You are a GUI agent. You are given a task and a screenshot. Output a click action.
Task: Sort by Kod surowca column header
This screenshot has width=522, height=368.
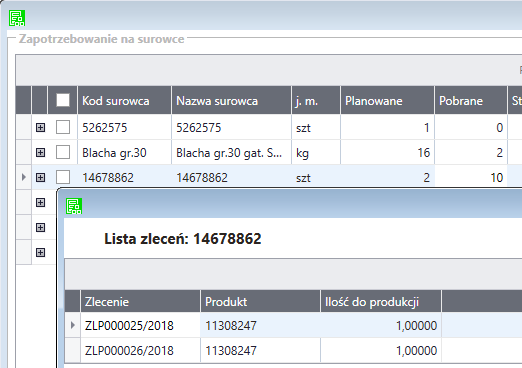(124, 100)
